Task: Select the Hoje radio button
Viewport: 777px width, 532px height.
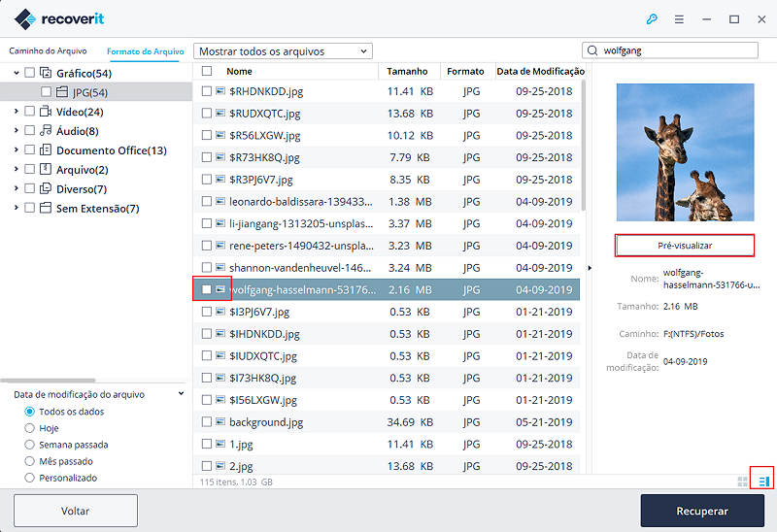Action: (30, 428)
